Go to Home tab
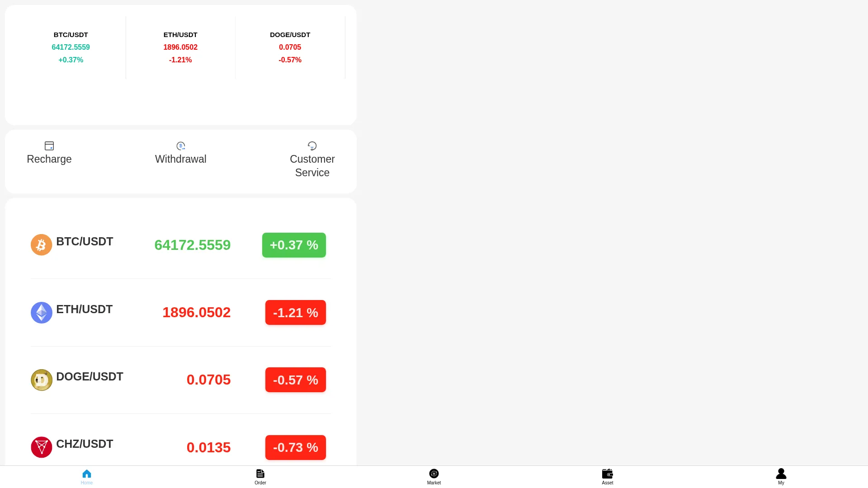Image resolution: width=868 pixels, height=488 pixels. 87,477
